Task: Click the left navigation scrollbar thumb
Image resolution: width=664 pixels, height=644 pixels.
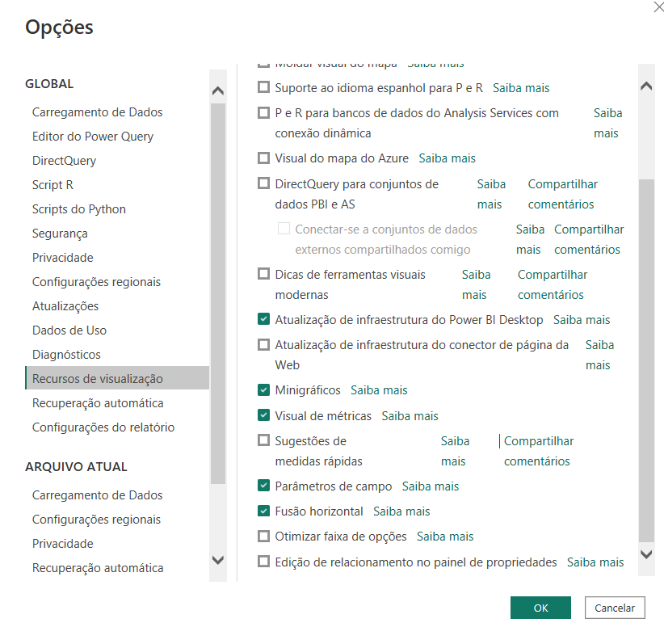Action: pyautogui.click(x=217, y=293)
